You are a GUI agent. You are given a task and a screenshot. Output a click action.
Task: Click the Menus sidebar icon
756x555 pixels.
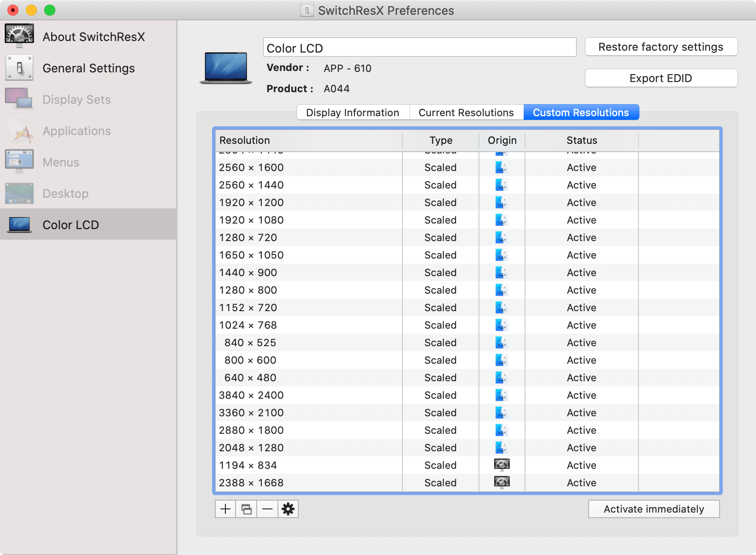point(19,162)
